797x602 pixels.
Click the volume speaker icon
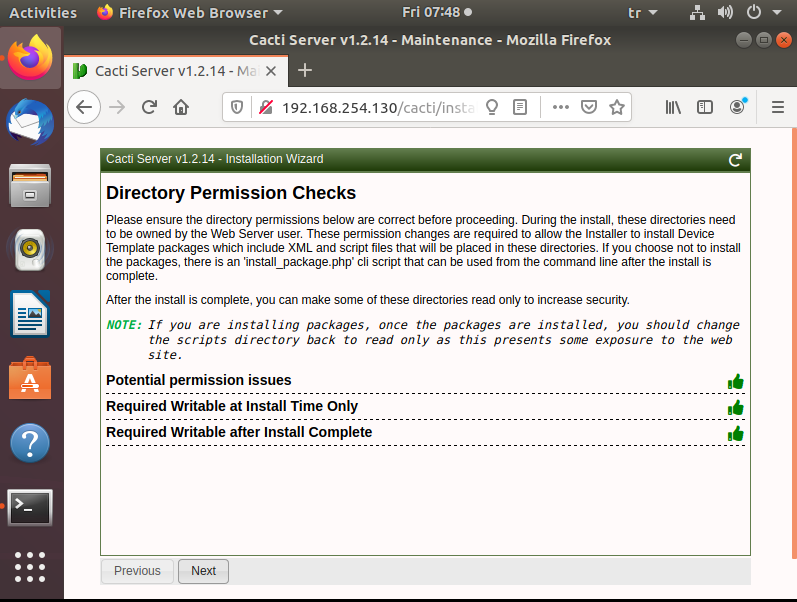(725, 12)
